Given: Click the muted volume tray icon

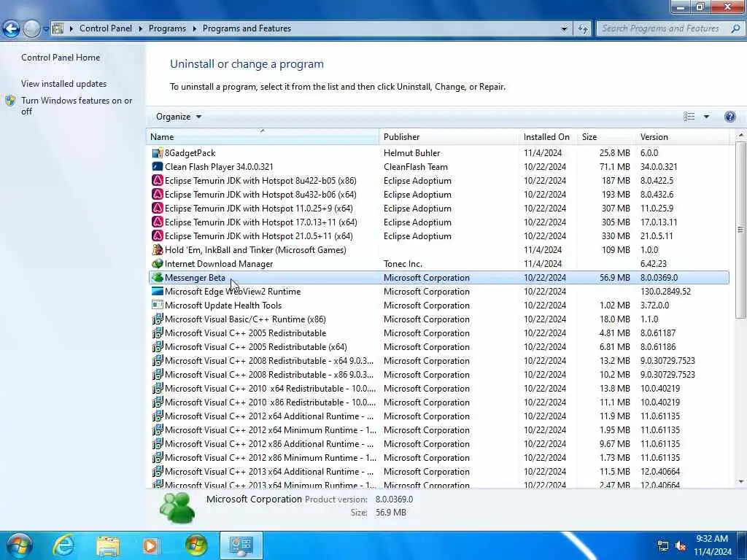Looking at the screenshot, I should (x=681, y=546).
